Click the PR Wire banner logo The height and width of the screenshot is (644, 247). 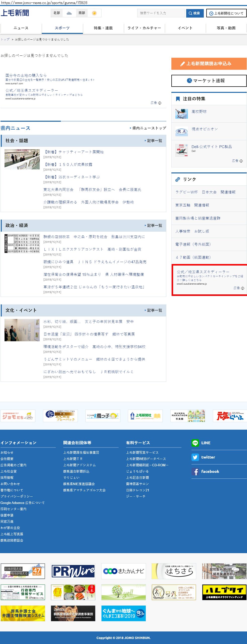point(73,571)
